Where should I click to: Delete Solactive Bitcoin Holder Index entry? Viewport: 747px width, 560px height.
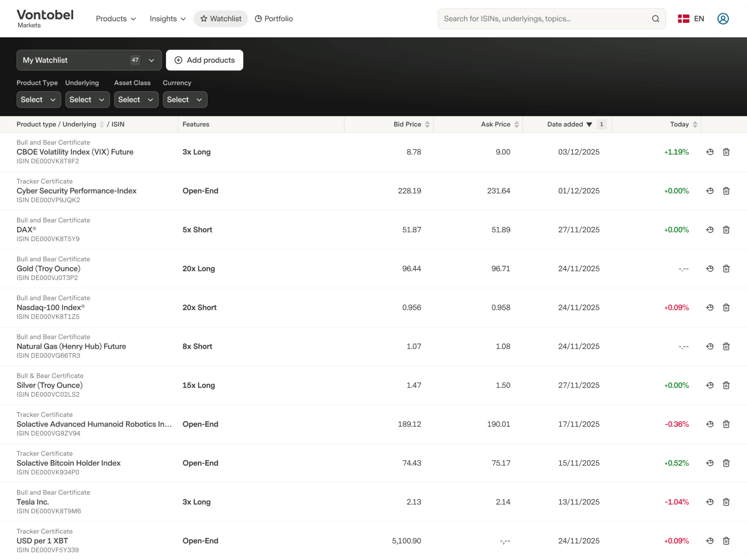click(x=726, y=463)
